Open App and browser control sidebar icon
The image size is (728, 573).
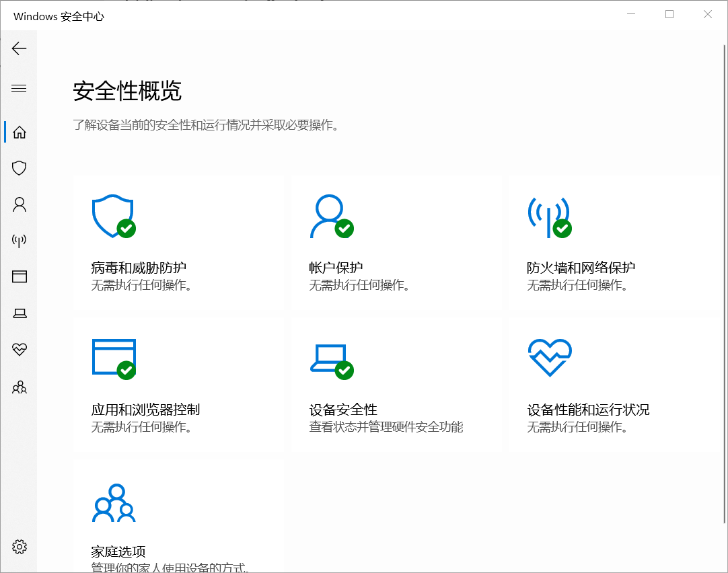pos(19,276)
